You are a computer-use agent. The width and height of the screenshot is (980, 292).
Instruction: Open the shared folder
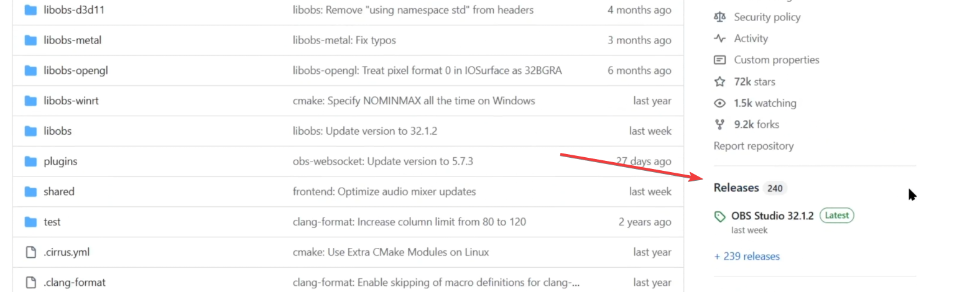pyautogui.click(x=59, y=191)
